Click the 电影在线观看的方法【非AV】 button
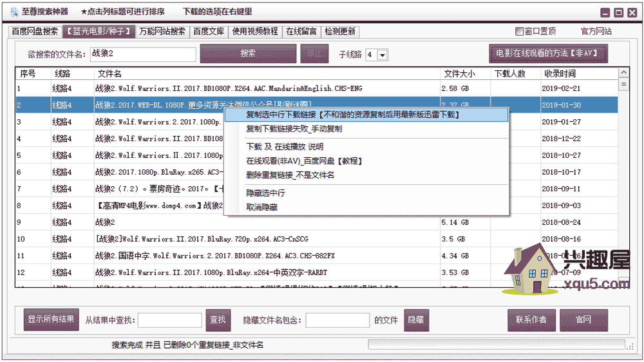This screenshot has height=362, width=644. 548,53
